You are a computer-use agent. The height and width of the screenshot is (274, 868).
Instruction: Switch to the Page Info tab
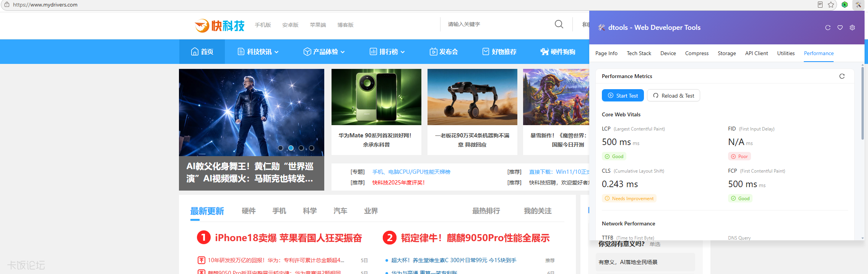click(x=606, y=53)
